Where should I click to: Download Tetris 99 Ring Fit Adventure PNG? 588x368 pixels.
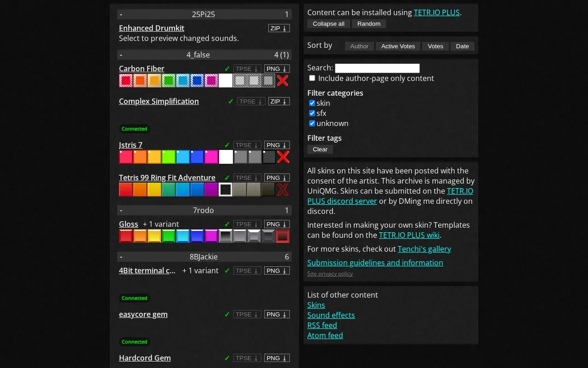coord(277,178)
